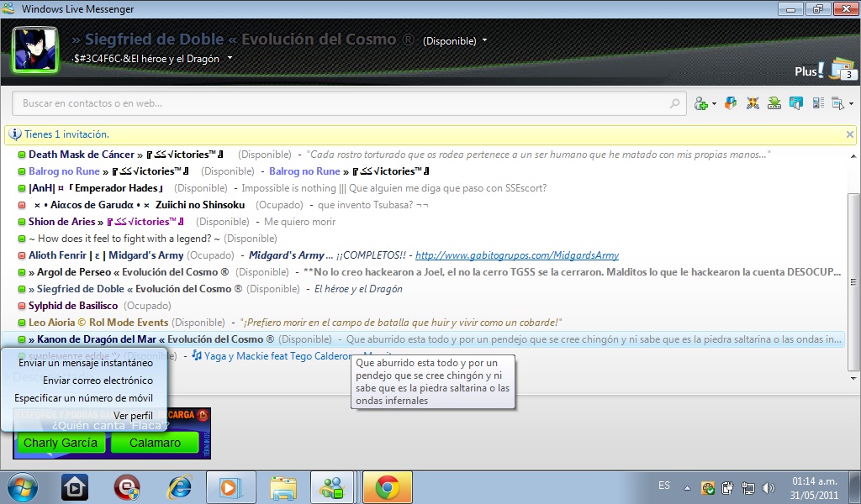Choose 'Enviar correo electrónico' menu option
The width and height of the screenshot is (861, 504).
[85, 381]
